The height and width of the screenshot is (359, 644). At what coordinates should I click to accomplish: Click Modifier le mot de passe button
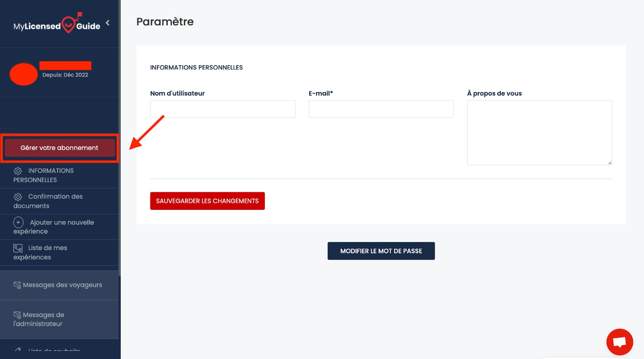pyautogui.click(x=381, y=251)
